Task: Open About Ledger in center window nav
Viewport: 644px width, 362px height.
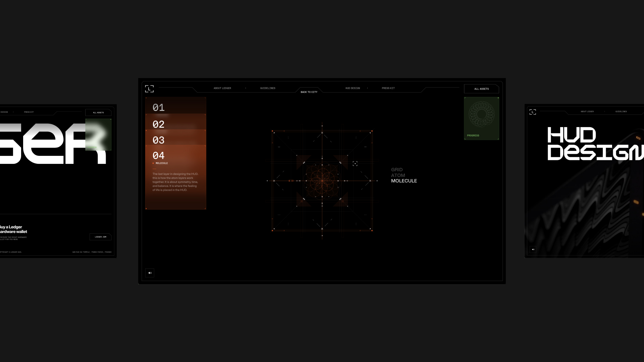Action: click(222, 88)
